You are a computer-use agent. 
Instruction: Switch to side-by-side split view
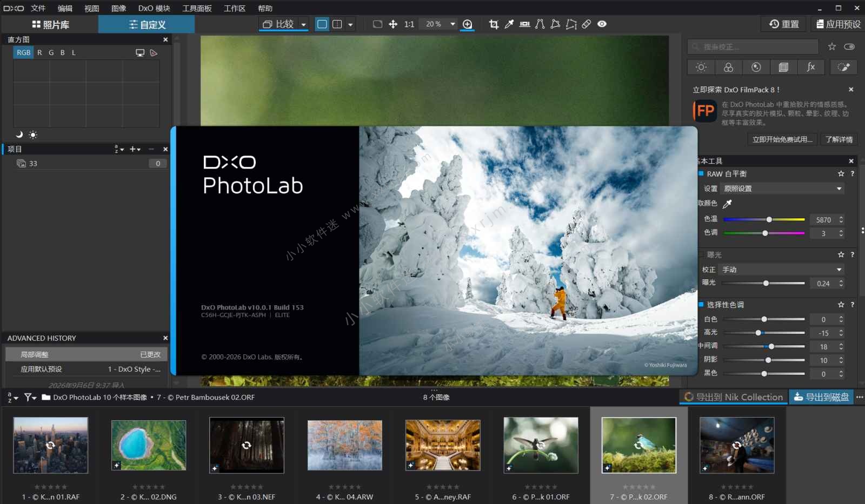[337, 24]
